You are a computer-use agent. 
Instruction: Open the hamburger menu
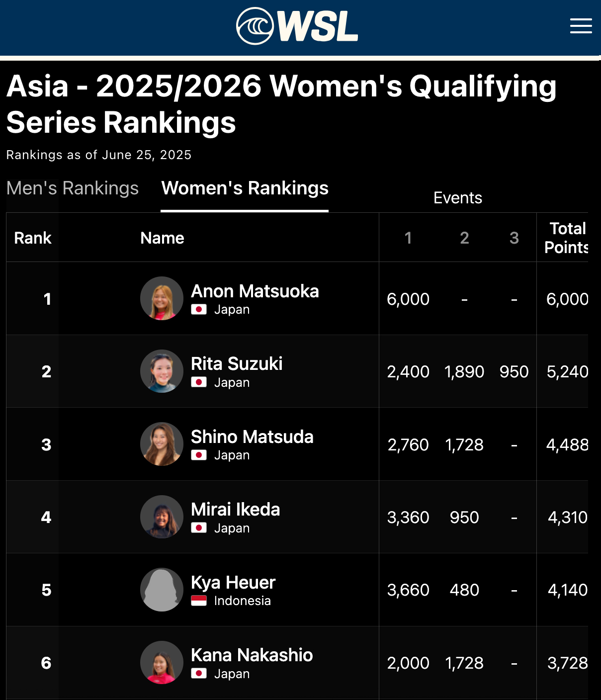pos(581,26)
